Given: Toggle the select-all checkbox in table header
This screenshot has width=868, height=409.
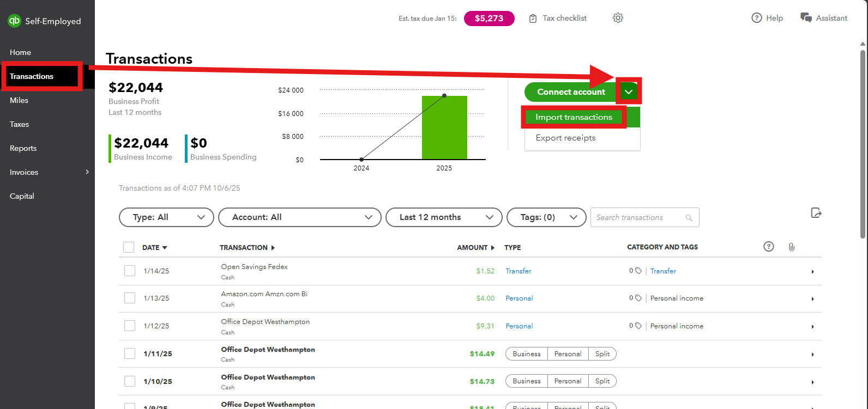Looking at the screenshot, I should [129, 247].
